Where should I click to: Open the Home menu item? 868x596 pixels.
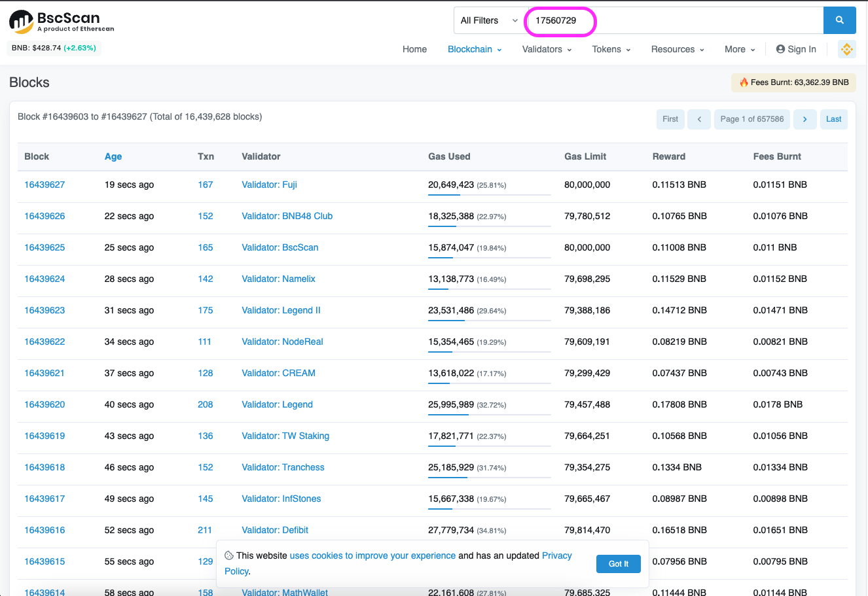pyautogui.click(x=414, y=49)
